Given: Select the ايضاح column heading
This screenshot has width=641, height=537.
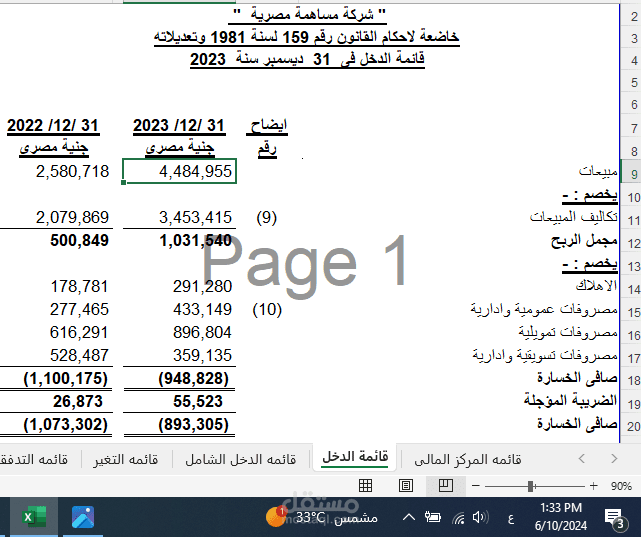Looking at the screenshot, I should pyautogui.click(x=267, y=125).
